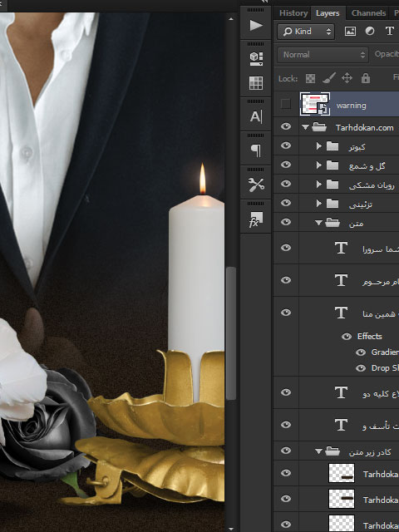Expand the کبوتر layer group
399x532 pixels.
[318, 146]
